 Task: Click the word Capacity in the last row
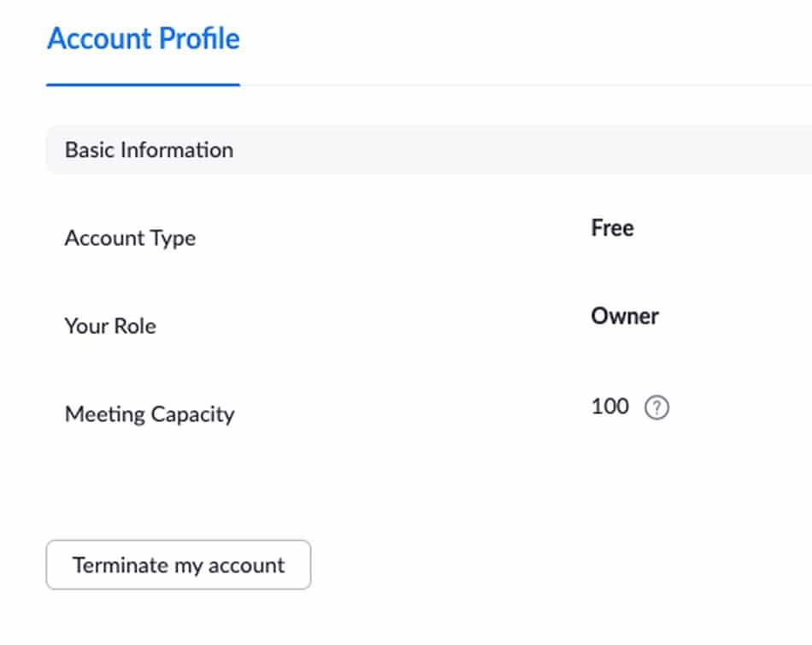(192, 414)
